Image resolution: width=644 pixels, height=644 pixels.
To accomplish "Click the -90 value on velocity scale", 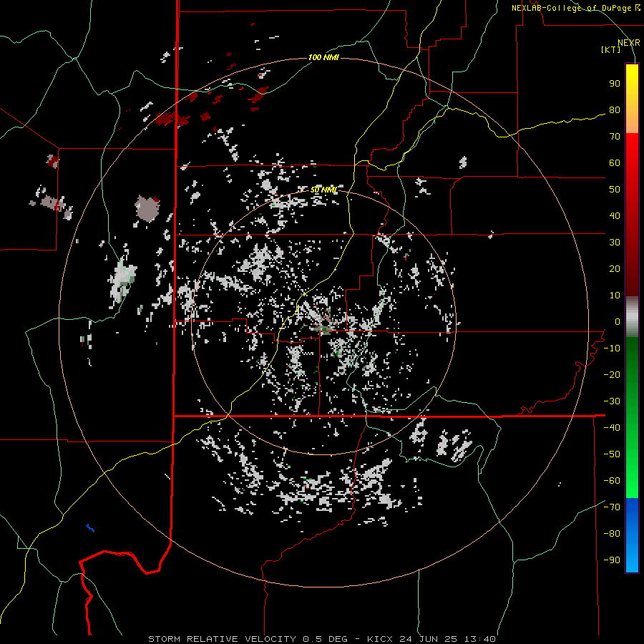I will [612, 560].
